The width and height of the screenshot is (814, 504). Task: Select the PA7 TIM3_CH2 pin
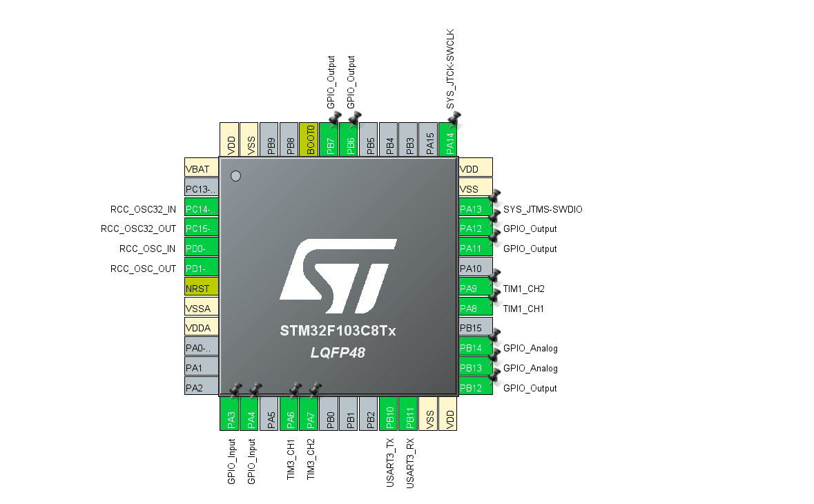pos(310,414)
